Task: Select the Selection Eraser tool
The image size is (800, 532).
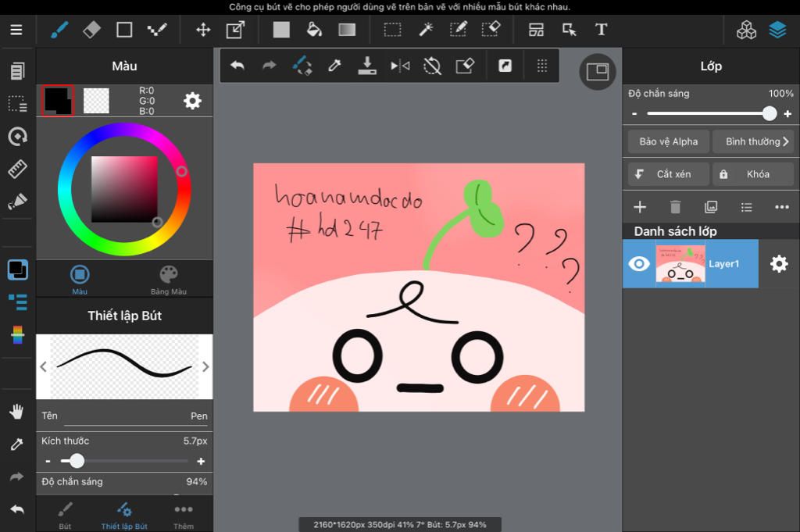Action: click(491, 29)
